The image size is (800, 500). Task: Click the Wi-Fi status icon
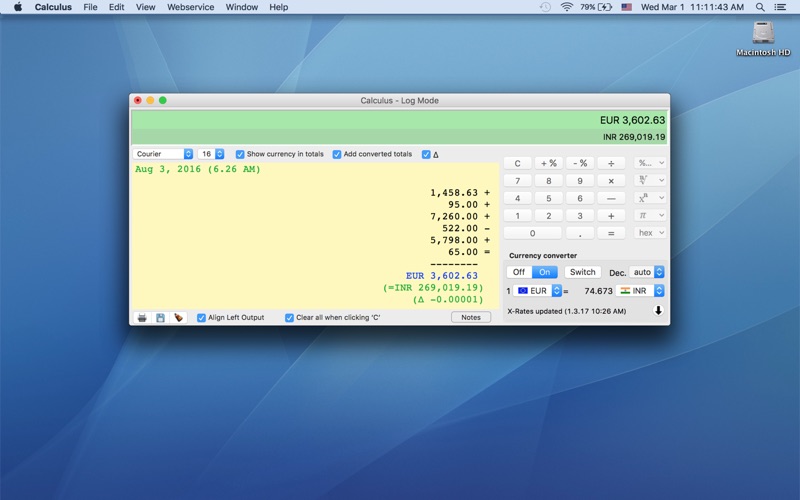click(x=566, y=7)
